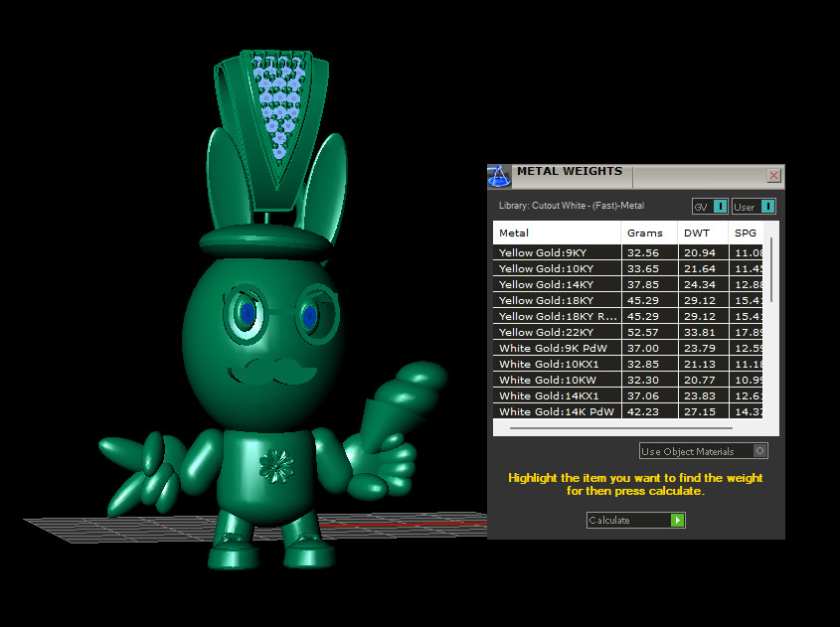This screenshot has width=840, height=627.
Task: Click the 23.79 DWT value
Action: click(700, 348)
